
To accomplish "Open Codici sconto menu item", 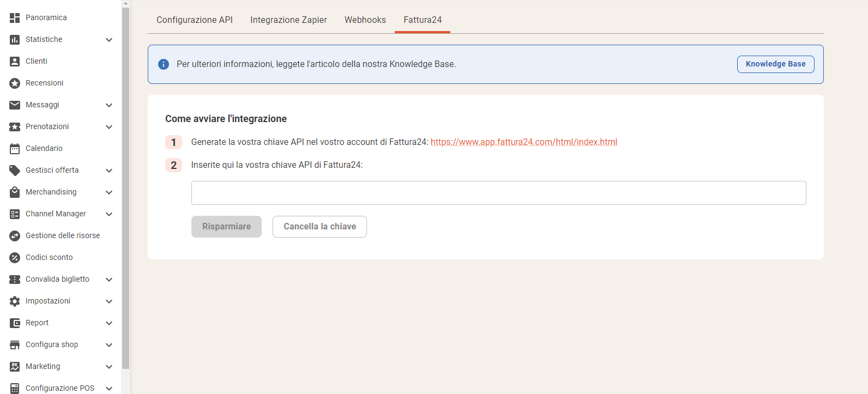I will point(49,258).
